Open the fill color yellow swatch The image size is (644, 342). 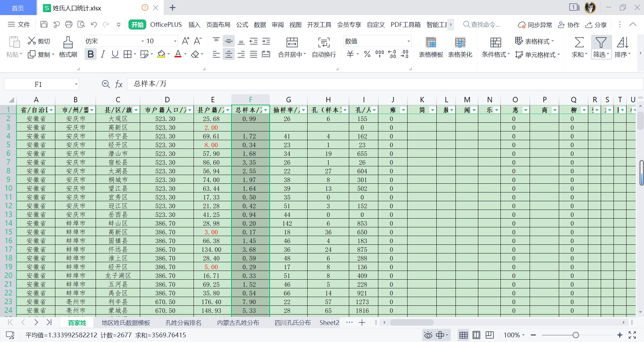tap(161, 54)
